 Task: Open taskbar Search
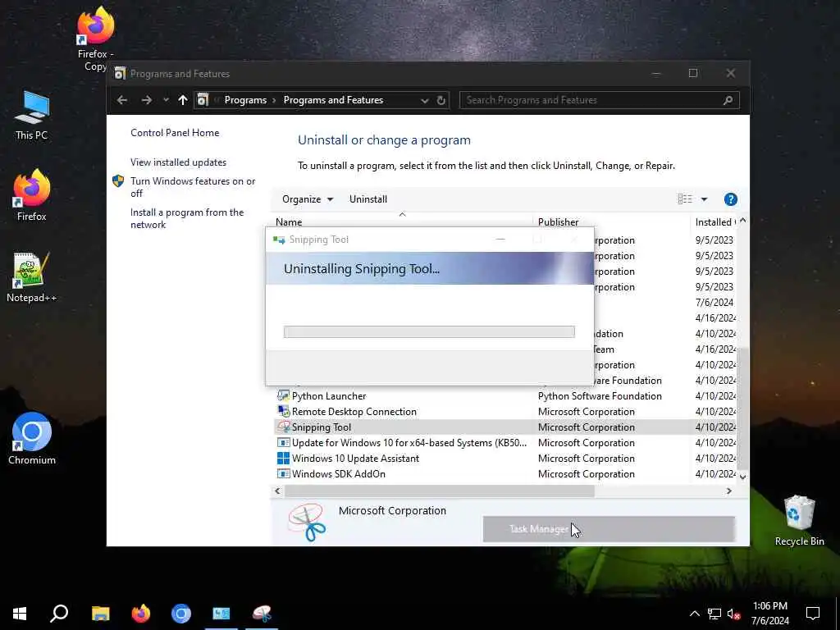pos(59,614)
